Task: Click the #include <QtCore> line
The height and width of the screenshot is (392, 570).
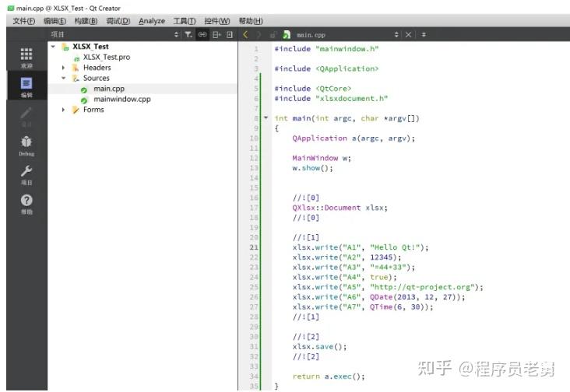Action: (x=313, y=89)
